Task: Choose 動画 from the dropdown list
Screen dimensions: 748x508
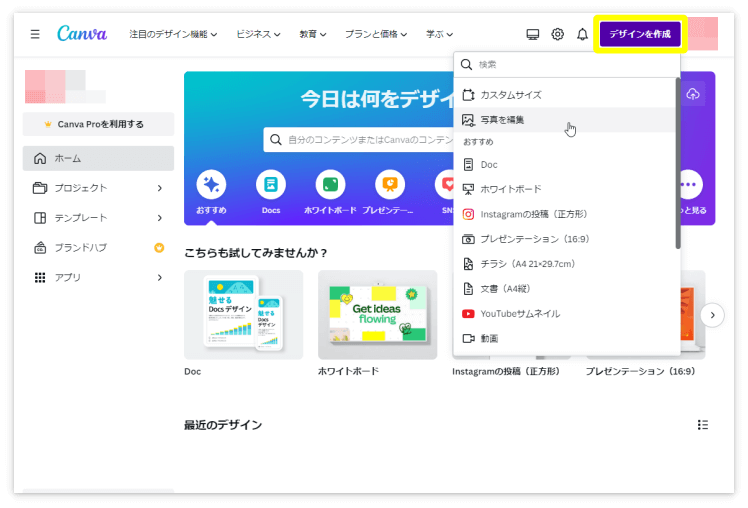Action: 565,338
